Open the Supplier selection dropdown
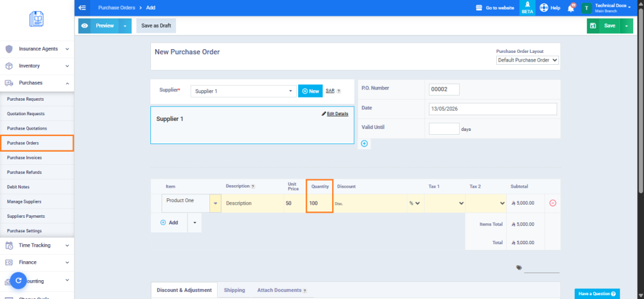This screenshot has width=644, height=299. pos(243,91)
